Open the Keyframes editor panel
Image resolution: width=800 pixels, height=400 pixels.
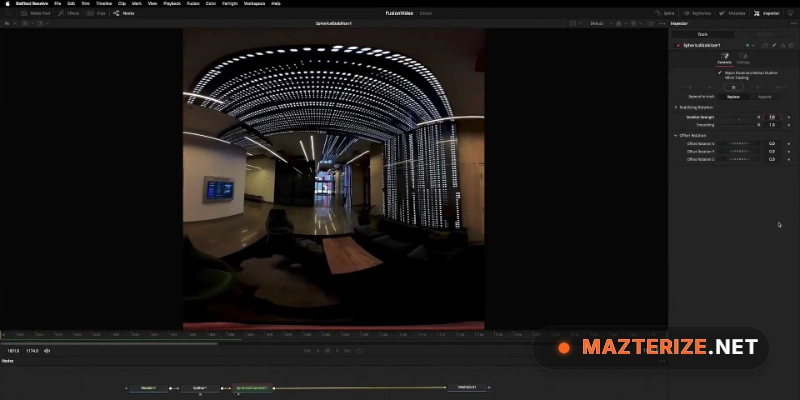point(696,13)
